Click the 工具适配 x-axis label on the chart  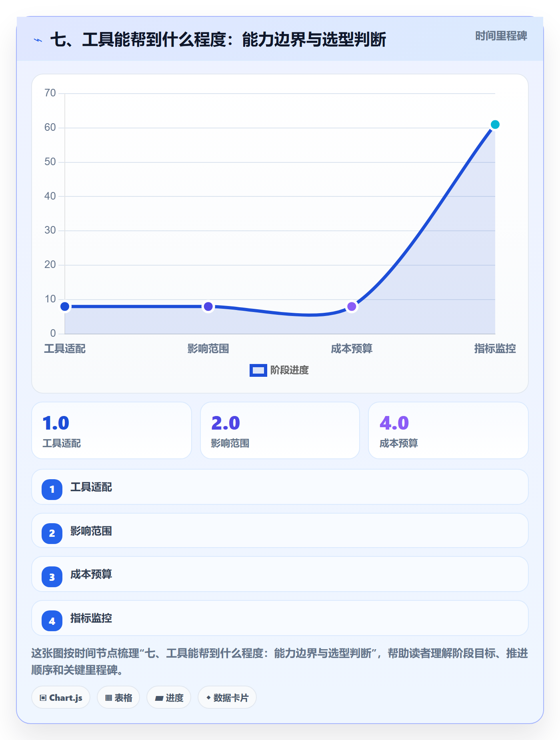tap(65, 349)
